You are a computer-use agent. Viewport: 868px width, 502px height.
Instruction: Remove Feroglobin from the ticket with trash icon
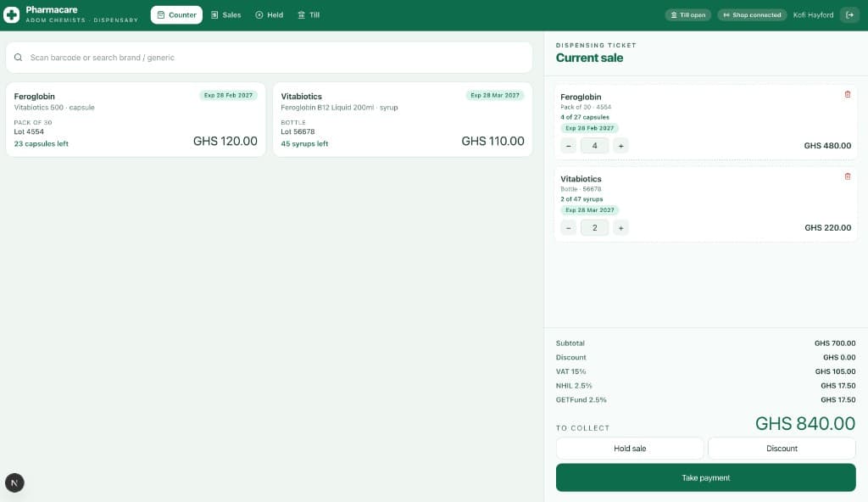(848, 95)
